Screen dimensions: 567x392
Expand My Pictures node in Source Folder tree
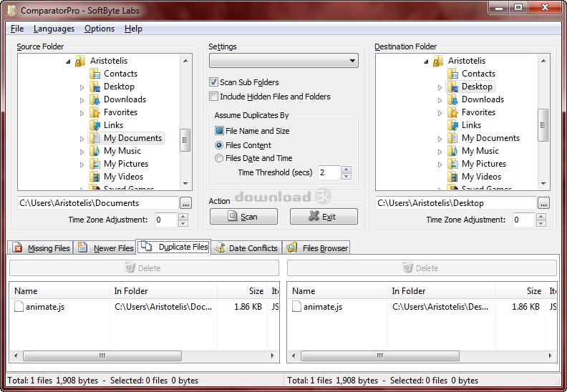pyautogui.click(x=82, y=165)
